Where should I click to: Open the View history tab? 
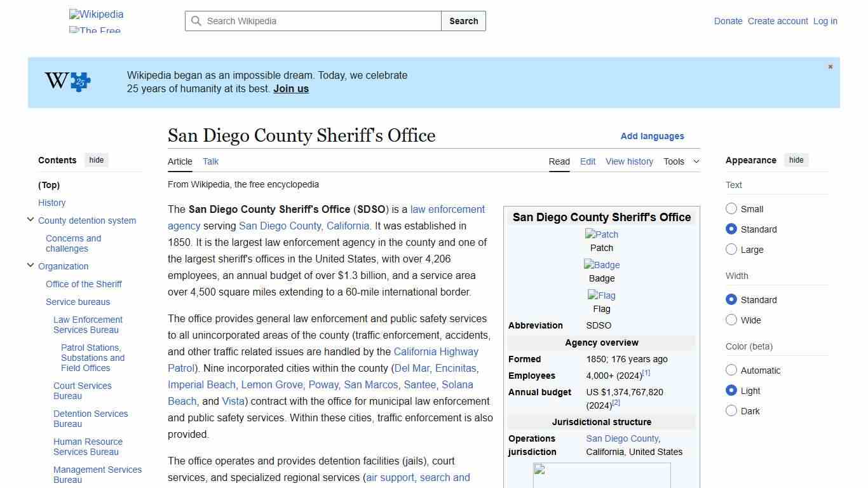(x=629, y=161)
